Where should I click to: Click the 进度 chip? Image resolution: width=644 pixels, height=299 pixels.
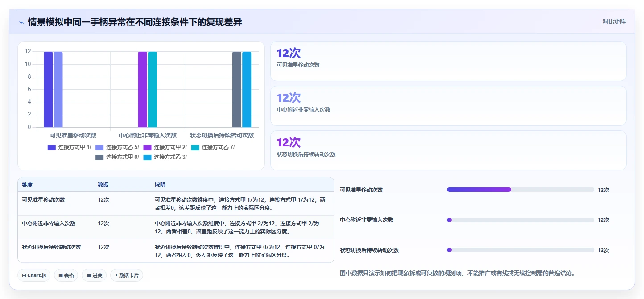pyautogui.click(x=94, y=275)
